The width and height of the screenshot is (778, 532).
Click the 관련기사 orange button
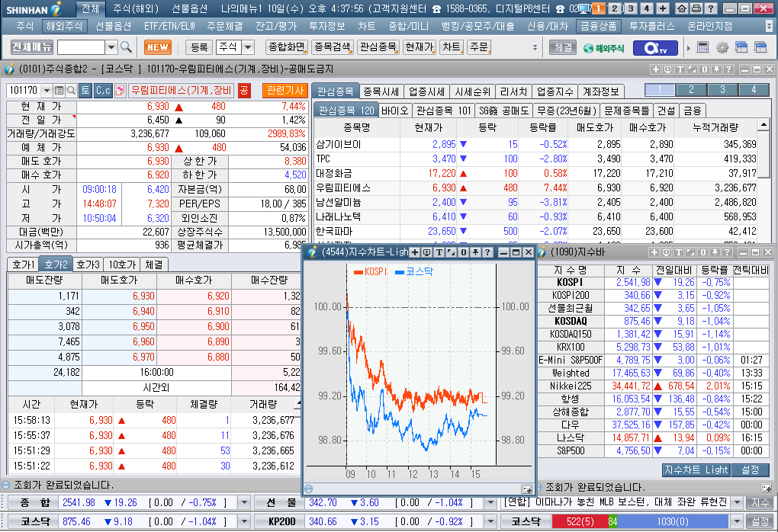pyautogui.click(x=285, y=90)
